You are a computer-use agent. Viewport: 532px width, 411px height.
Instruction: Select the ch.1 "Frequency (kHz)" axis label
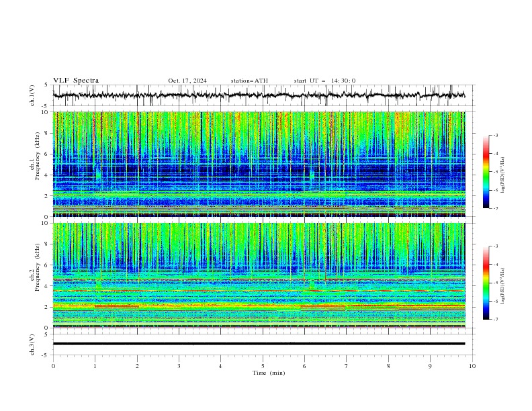coord(38,156)
